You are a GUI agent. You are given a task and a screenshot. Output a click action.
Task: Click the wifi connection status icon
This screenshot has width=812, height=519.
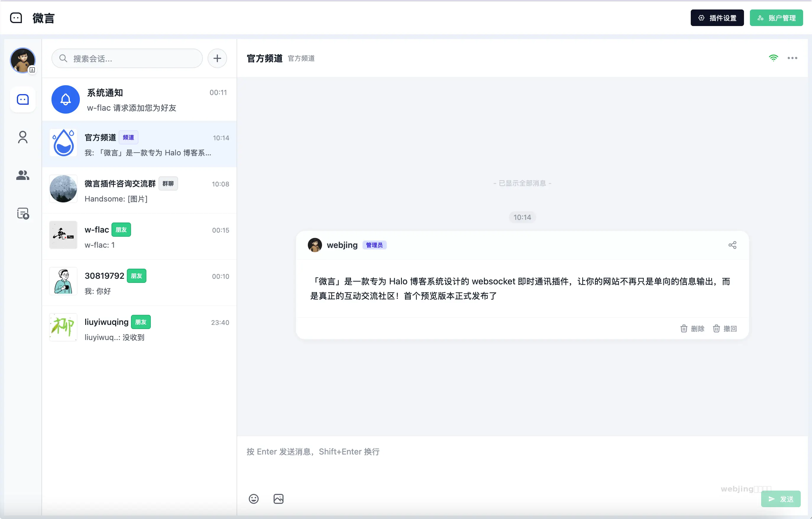coord(773,58)
